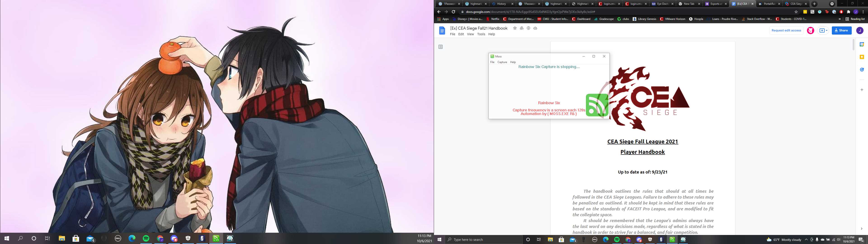Open the Stack Overflow bookmark
This screenshot has height=244, width=868.
click(757, 19)
